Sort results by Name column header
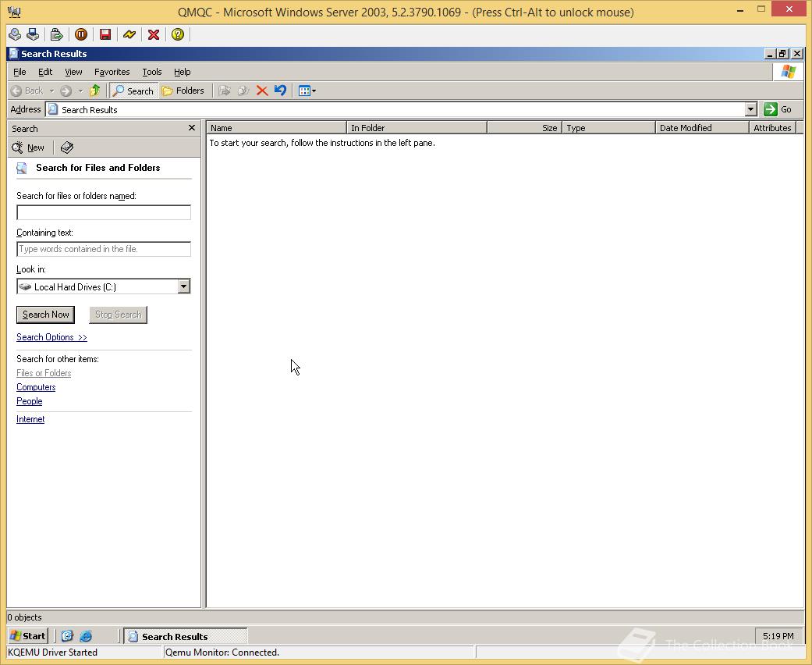The height and width of the screenshot is (665, 812). pos(277,127)
